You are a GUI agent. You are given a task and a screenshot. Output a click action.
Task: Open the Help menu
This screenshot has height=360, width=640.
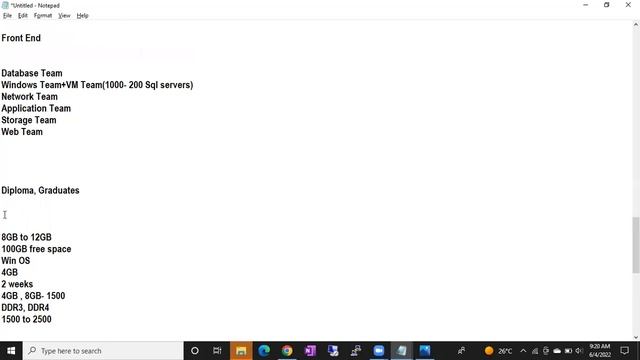pos(82,16)
